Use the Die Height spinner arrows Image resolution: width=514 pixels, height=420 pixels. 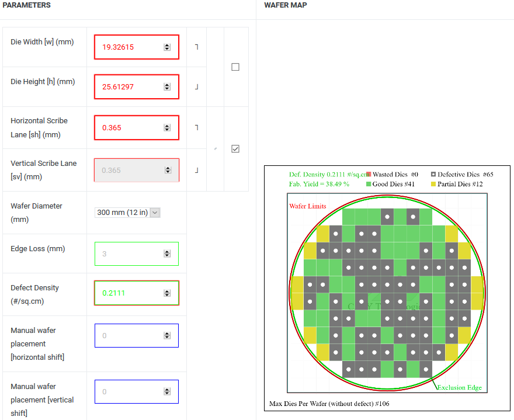click(x=167, y=87)
